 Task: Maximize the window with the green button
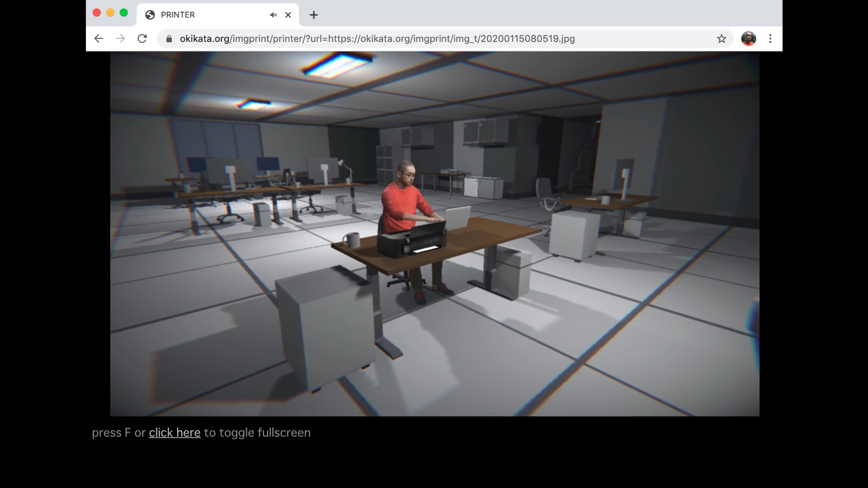(x=124, y=13)
